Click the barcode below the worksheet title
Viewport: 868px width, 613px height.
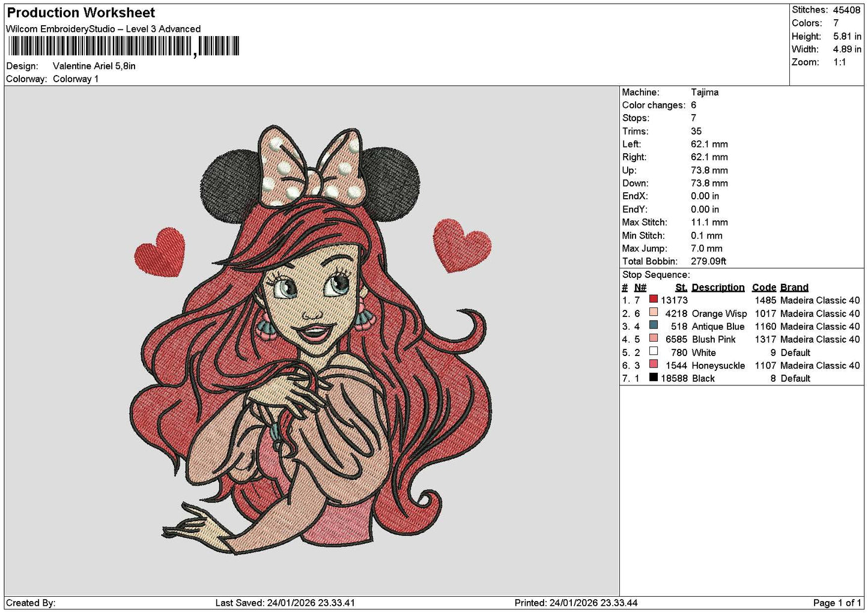[x=124, y=46]
